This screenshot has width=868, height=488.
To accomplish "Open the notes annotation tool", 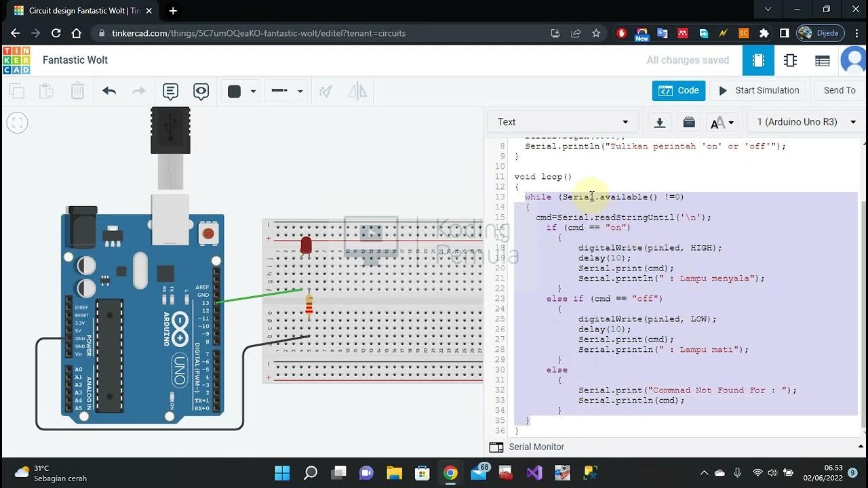I will (170, 91).
